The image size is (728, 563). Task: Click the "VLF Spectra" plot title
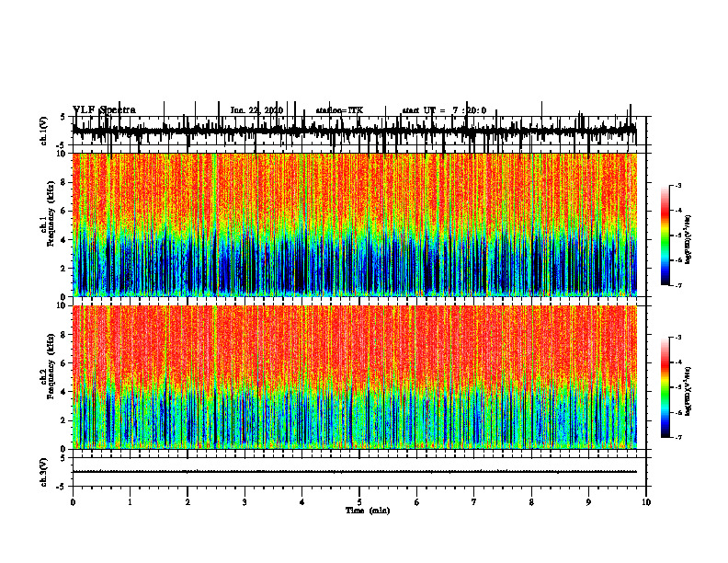pos(104,110)
